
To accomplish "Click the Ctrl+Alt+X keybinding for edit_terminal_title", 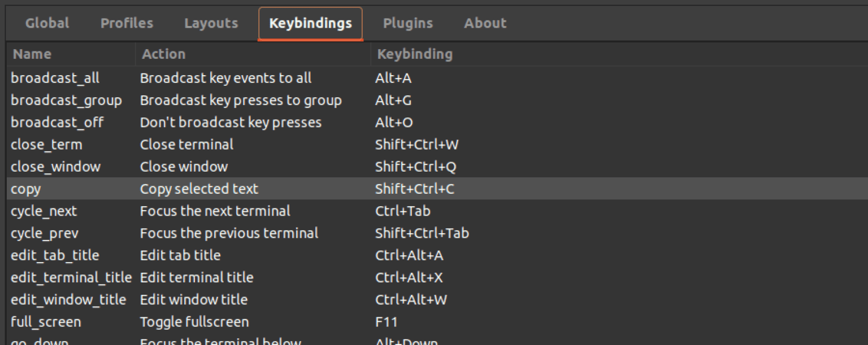I will [409, 277].
